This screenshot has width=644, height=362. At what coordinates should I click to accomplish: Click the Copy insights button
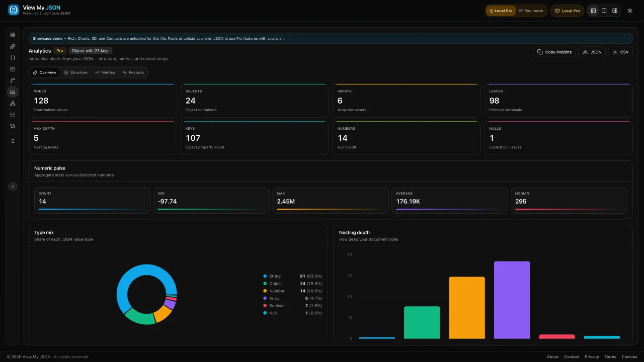554,52
